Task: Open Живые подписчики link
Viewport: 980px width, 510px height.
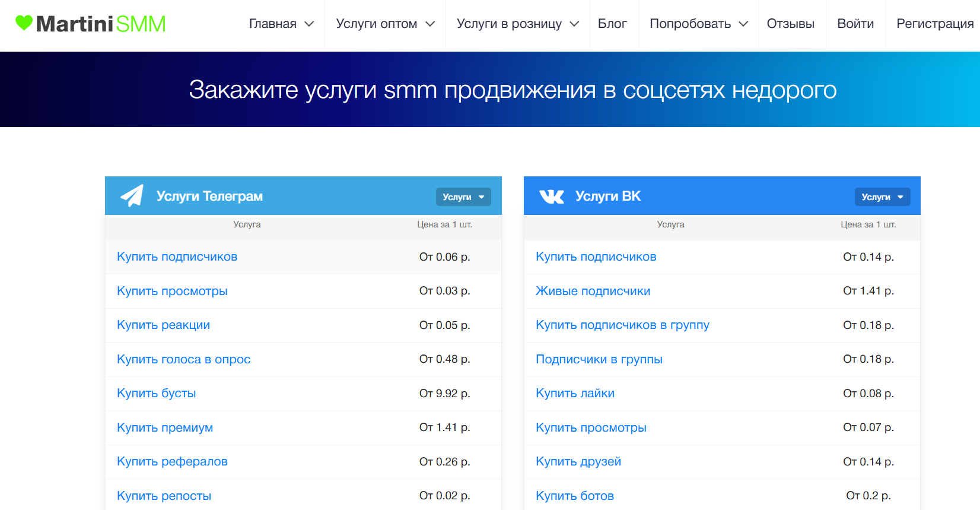Action: [593, 291]
